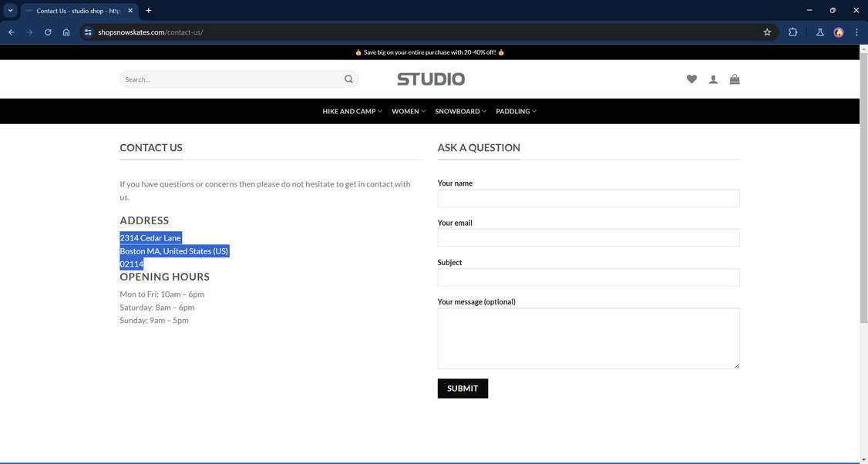Open Chrome three-dot menu

point(856,32)
